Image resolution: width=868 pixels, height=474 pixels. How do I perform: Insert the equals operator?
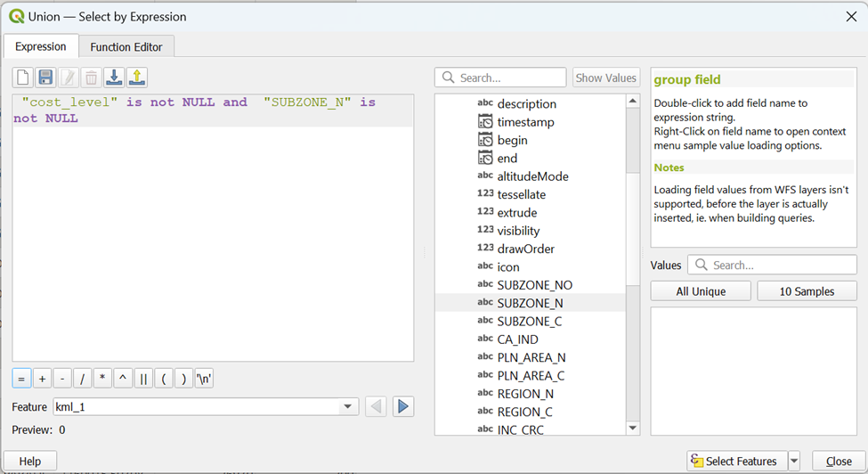pos(21,379)
